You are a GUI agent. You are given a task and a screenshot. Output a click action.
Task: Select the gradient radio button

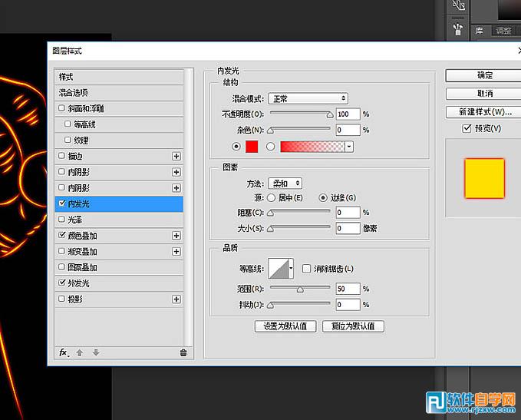270,147
